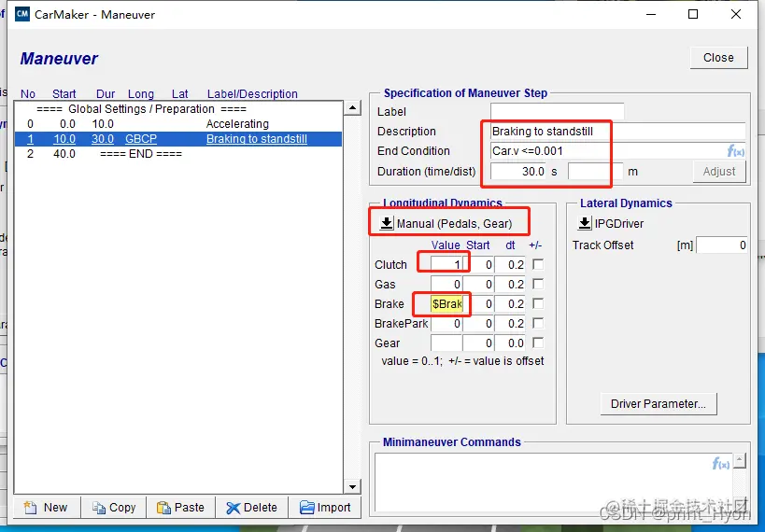This screenshot has width=765, height=532.
Task: Toggle the Clutch +/- offset checkbox
Action: (538, 264)
